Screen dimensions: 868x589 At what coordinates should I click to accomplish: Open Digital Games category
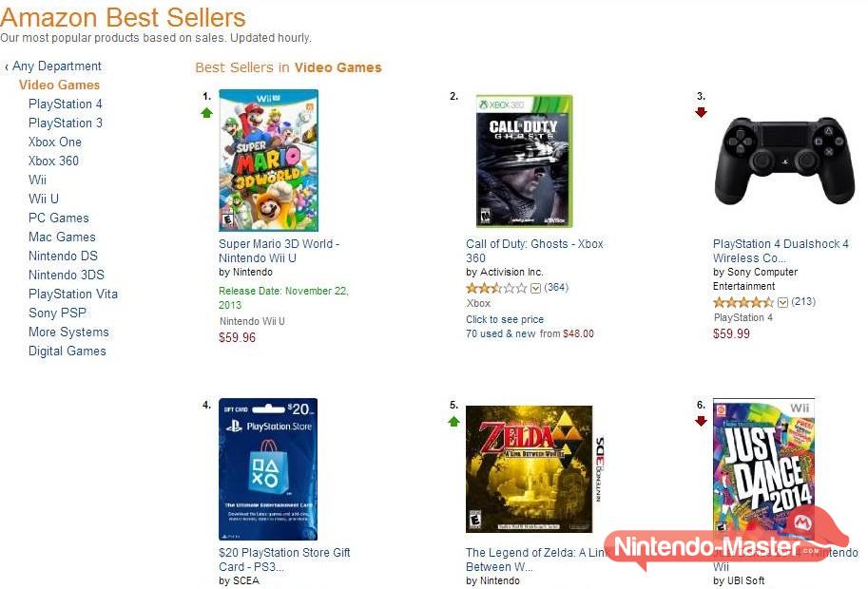(68, 351)
